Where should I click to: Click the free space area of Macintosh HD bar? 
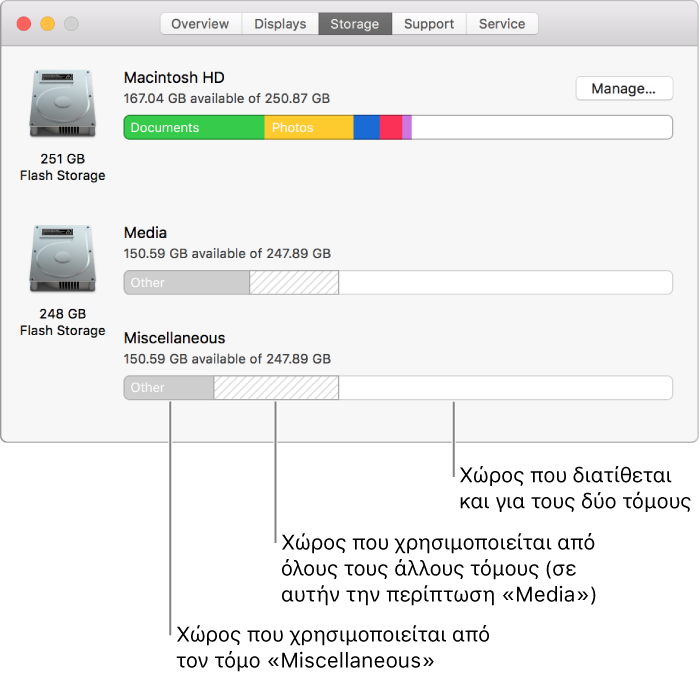click(542, 128)
